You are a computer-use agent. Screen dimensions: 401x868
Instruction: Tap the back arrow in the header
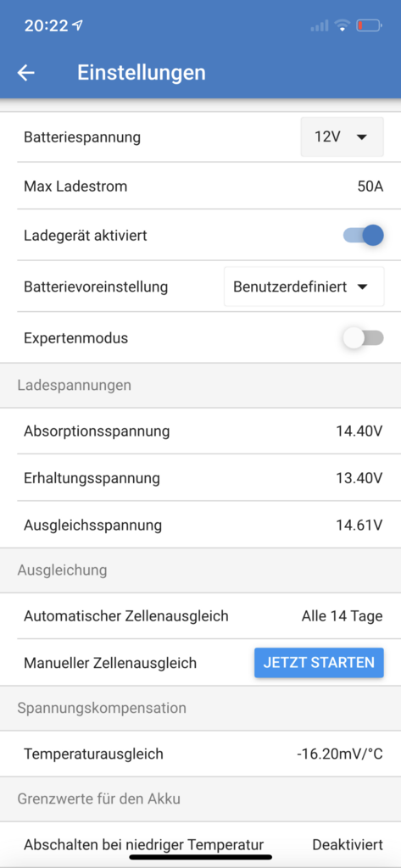coord(26,73)
